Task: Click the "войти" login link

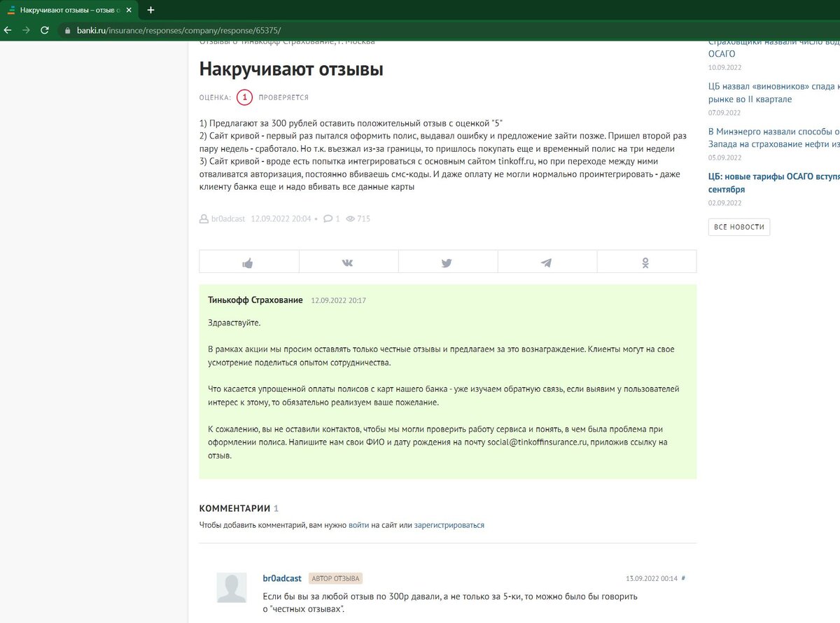Action: 359,525
